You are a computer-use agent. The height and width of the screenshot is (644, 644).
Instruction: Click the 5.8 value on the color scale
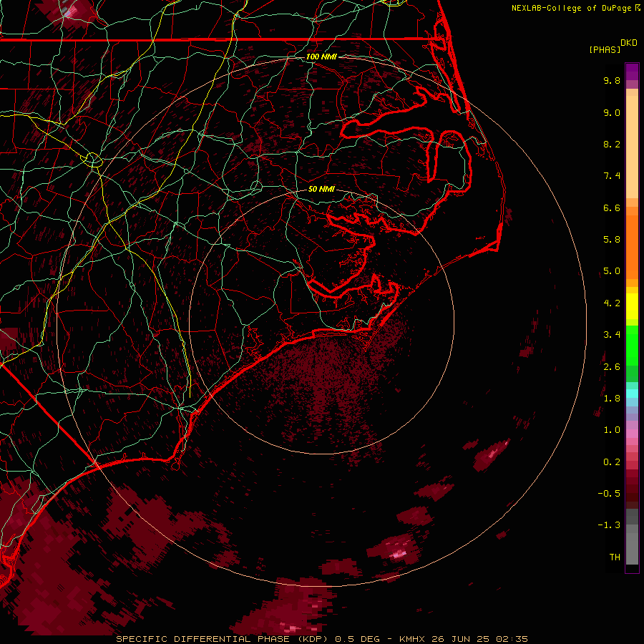point(612,240)
